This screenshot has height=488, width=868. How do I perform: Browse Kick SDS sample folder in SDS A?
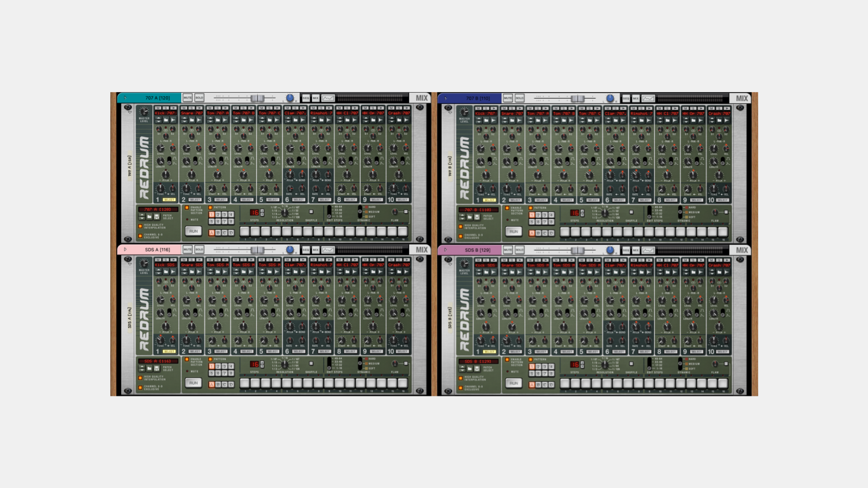(x=166, y=272)
